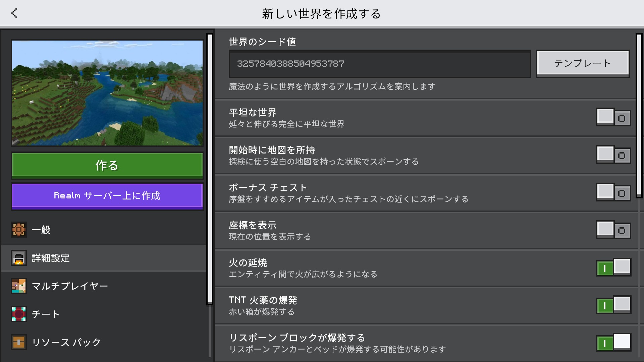The height and width of the screenshot is (362, 644).
Task: Select the マルチプレイヤー settings icon
Action: click(18, 287)
